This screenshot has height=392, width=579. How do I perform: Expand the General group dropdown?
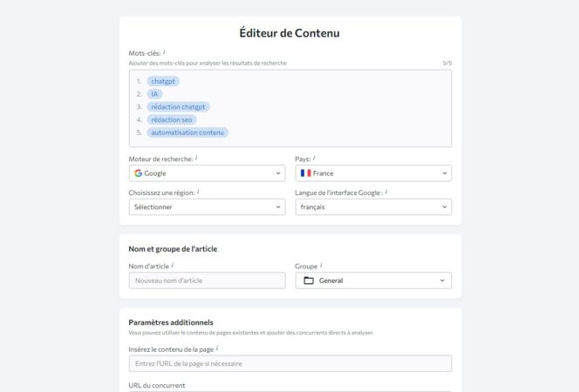coord(373,280)
